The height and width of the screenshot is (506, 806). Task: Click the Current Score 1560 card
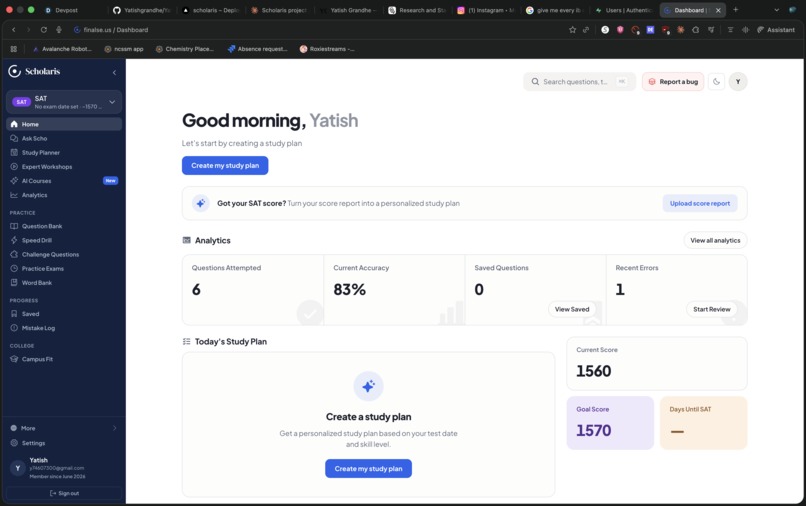coord(656,364)
